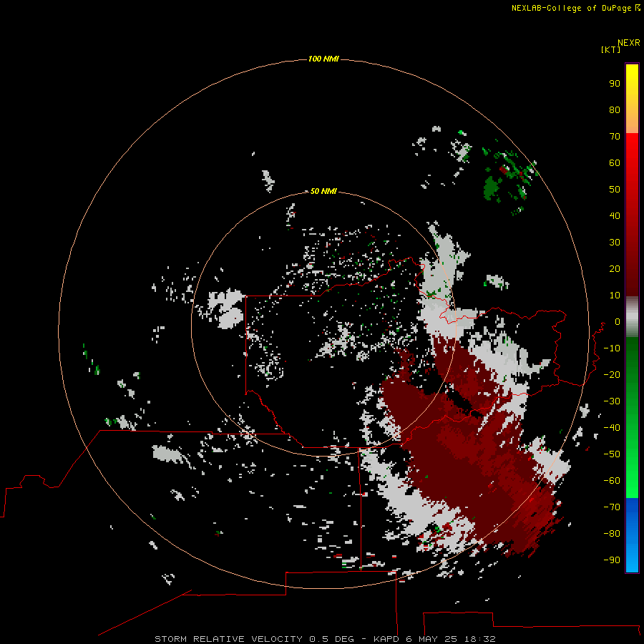Image resolution: width=644 pixels, height=644 pixels.
Task: Select the positive 60 knot scale value
Action: [615, 162]
